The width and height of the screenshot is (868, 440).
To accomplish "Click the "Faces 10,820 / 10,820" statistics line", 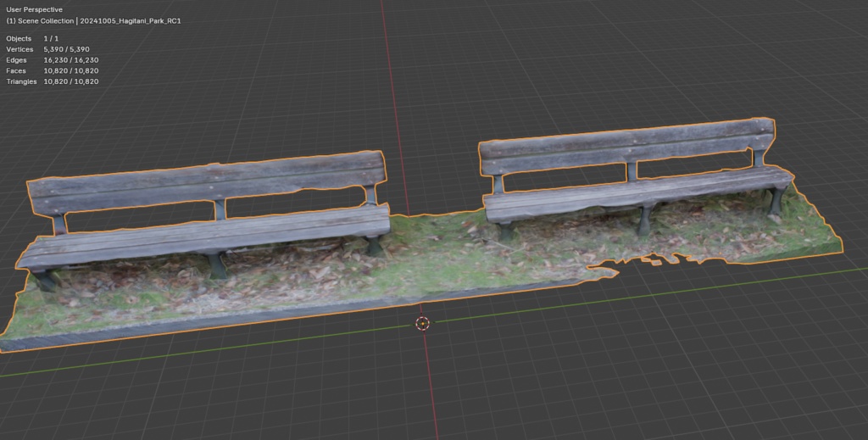I will coord(52,71).
